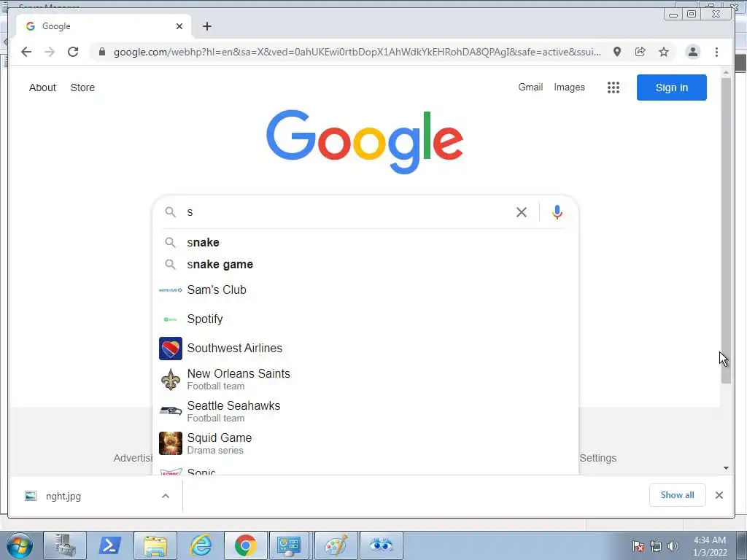
Task: Switch to Chrome on the taskbar
Action: click(245, 545)
